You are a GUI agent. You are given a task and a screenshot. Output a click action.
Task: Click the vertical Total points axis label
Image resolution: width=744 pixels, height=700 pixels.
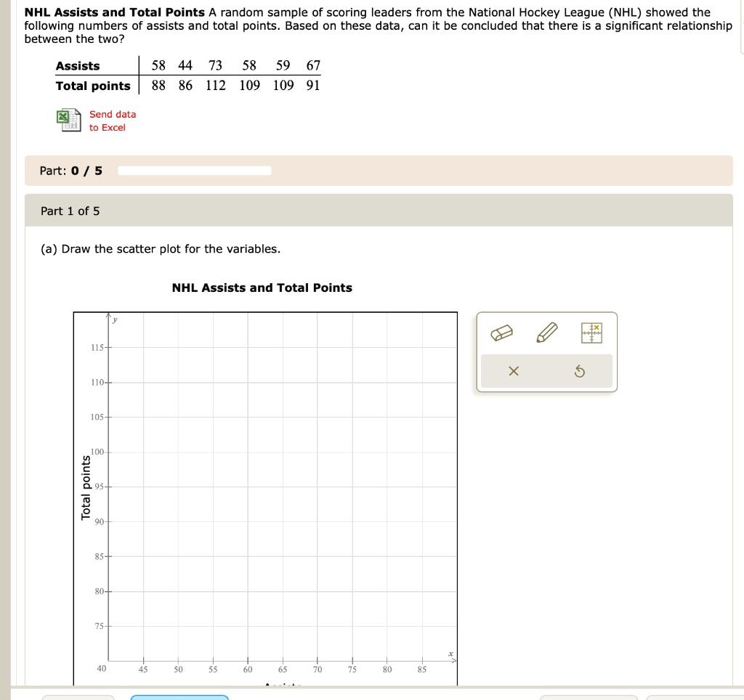(x=86, y=487)
